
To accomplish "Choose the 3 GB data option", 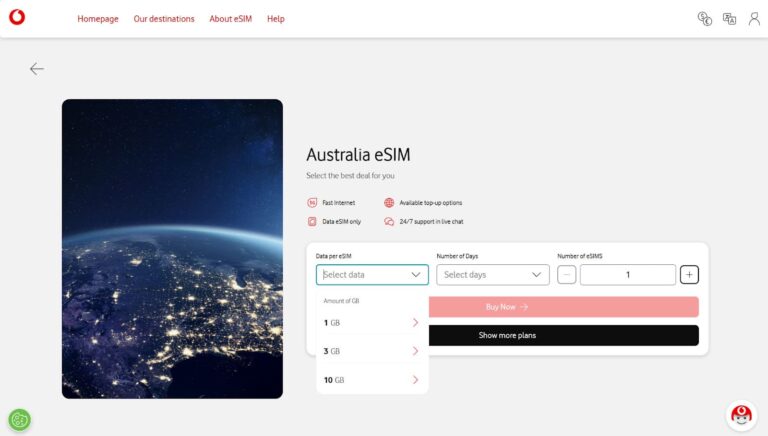I will [371, 351].
